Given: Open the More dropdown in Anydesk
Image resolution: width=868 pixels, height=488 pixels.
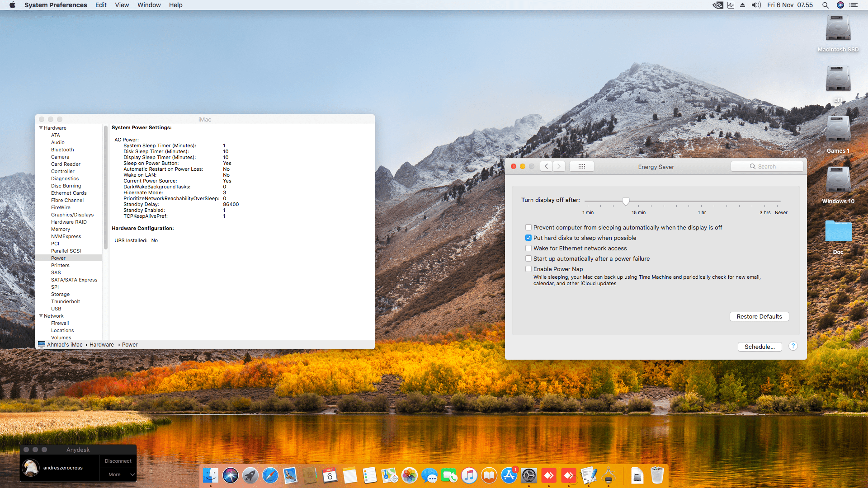Looking at the screenshot, I should pos(118,474).
